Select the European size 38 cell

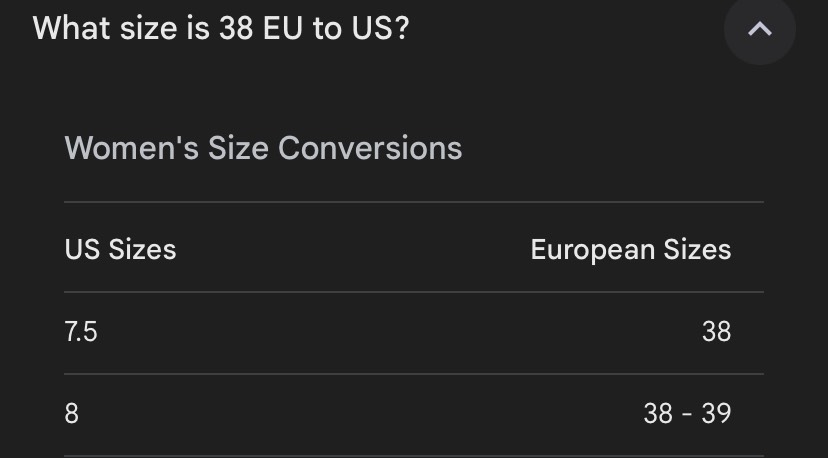pyautogui.click(x=717, y=332)
